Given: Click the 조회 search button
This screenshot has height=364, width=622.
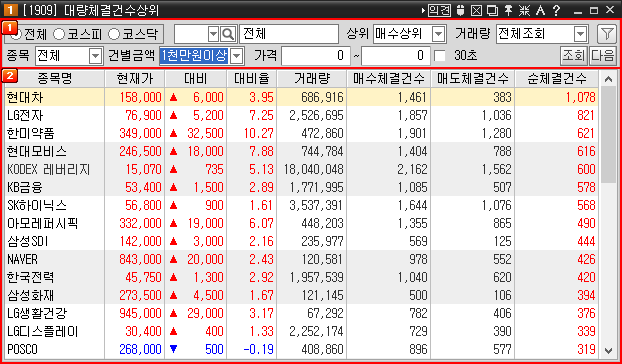Looking at the screenshot, I should [x=574, y=56].
